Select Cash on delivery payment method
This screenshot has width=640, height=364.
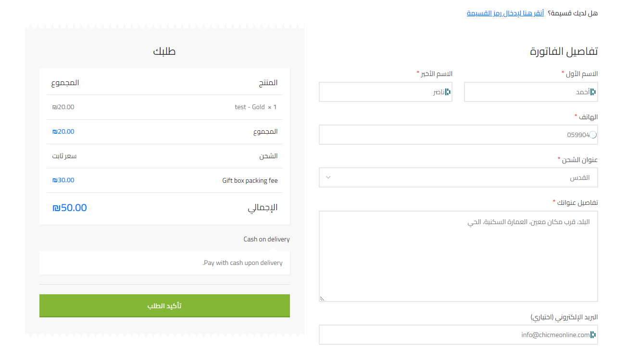pyautogui.click(x=266, y=239)
